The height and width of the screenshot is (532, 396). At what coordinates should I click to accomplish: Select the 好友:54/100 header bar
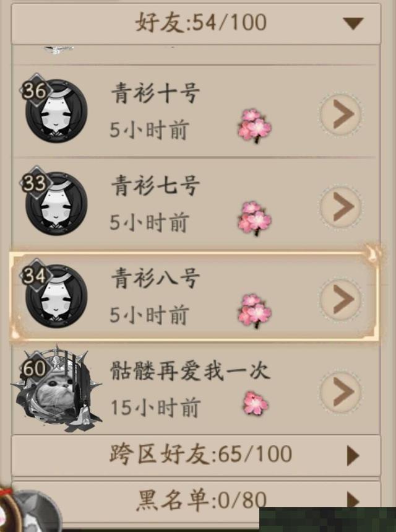pyautogui.click(x=196, y=24)
